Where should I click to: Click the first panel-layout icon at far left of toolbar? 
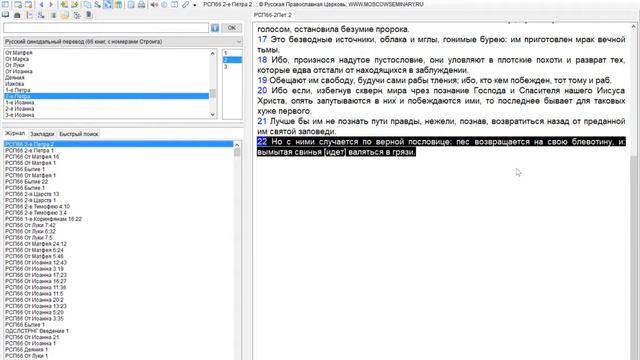click(x=5, y=4)
